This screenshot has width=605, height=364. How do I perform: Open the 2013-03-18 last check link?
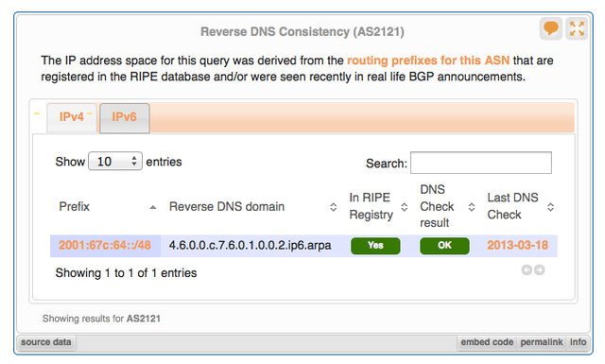coord(517,245)
